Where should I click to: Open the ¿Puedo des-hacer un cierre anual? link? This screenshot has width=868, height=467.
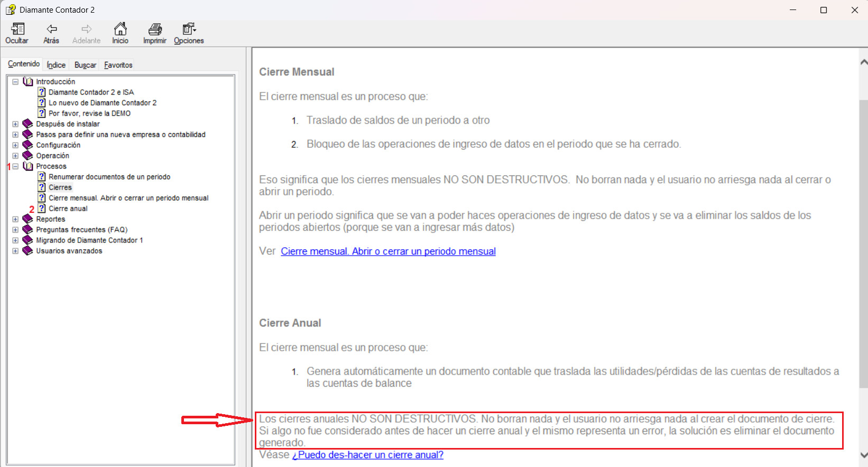point(368,455)
